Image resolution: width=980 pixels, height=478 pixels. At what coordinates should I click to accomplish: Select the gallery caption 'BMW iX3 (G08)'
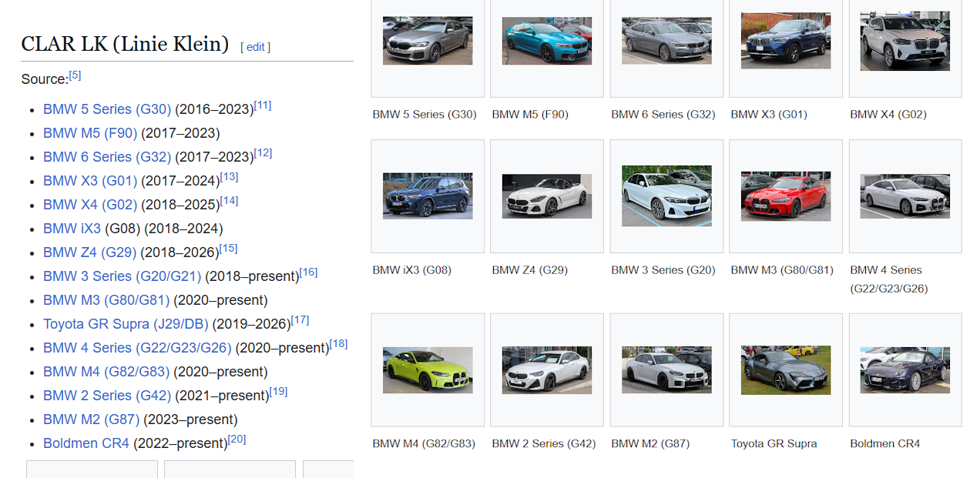(x=412, y=270)
